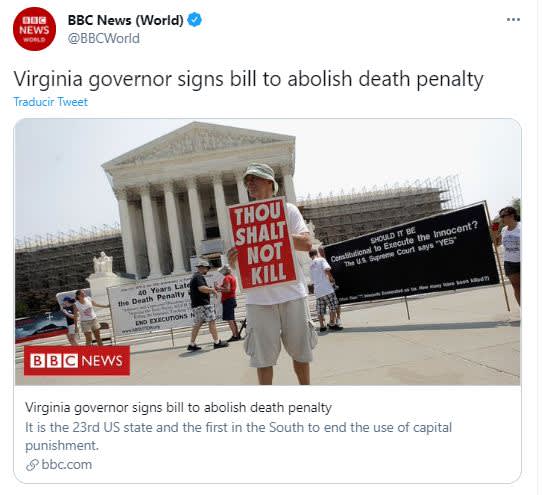Click the black 'Execute the Innocent' banner

(410, 254)
